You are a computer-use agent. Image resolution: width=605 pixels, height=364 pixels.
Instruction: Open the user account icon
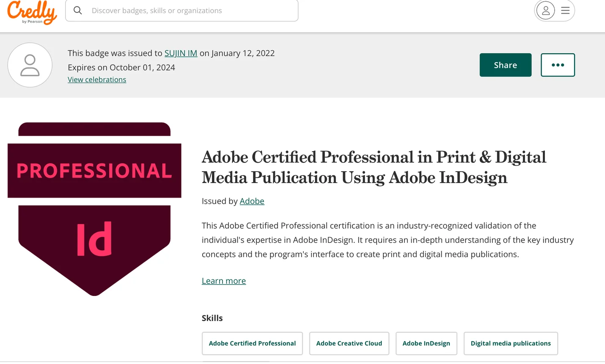546,11
